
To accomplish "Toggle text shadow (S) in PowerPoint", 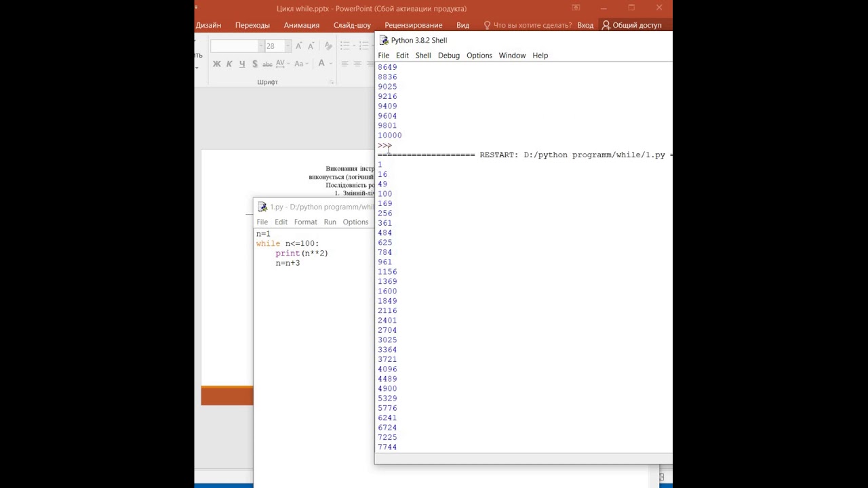I will pos(254,64).
